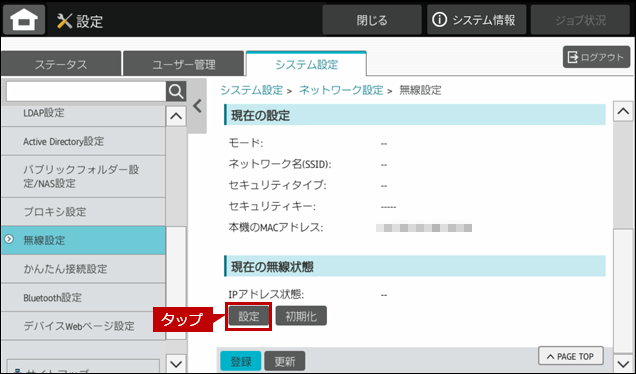
Task: Tap the 初期化 button
Action: point(301,316)
